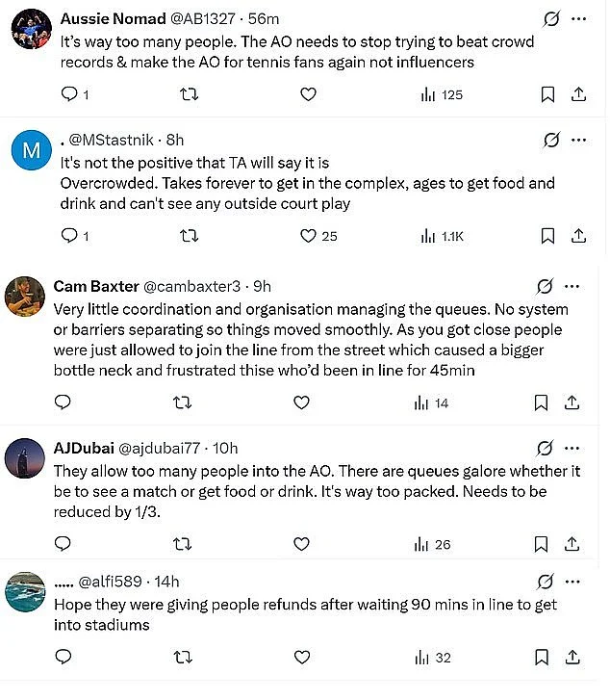
Task: Reply to Aussie Nomad's tweet
Action: pos(67,94)
